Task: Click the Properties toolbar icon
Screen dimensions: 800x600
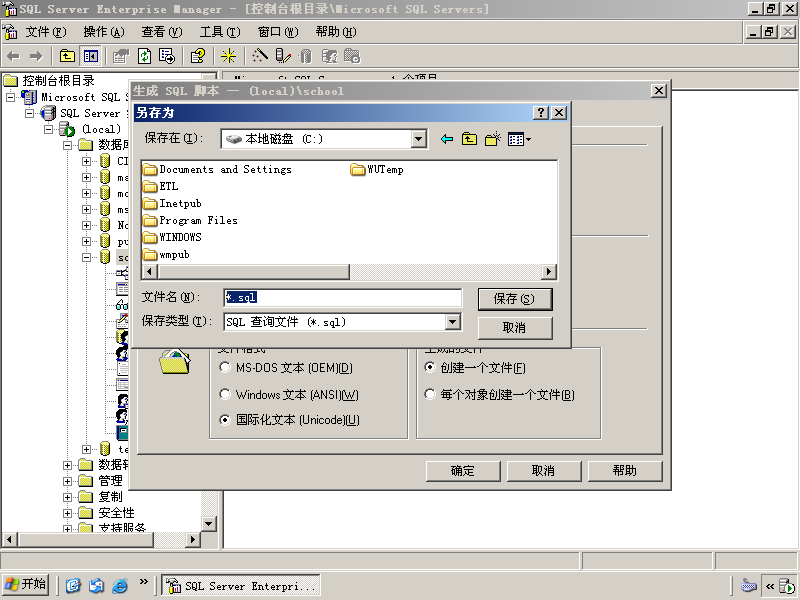Action: tap(121, 56)
